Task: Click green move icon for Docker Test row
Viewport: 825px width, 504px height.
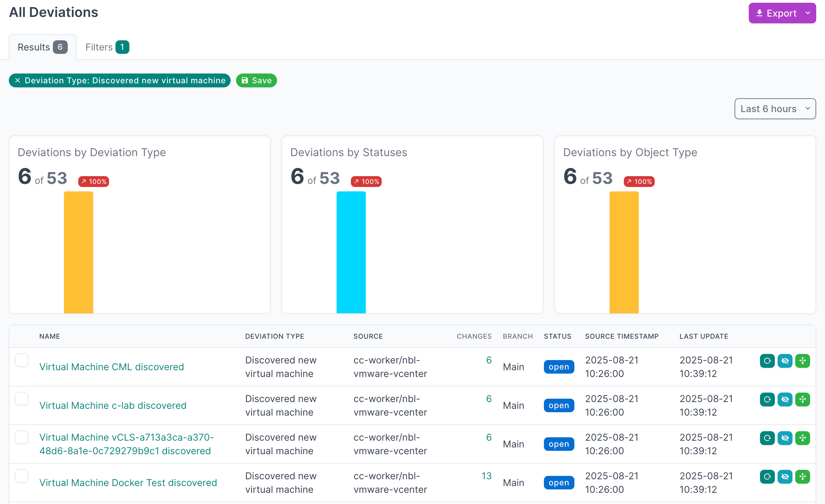Action: (x=802, y=477)
